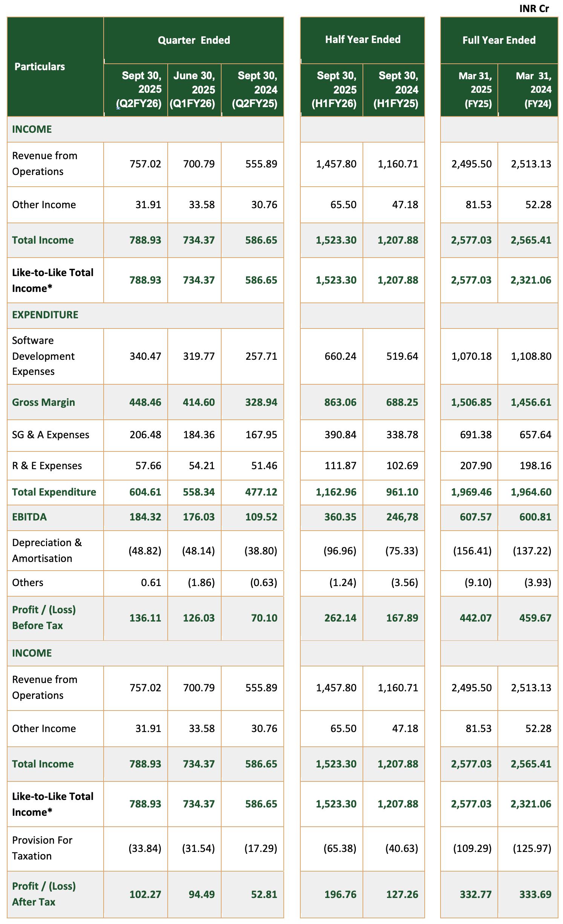Select the SG & A Expenses label
Screen dimensions: 563x924
[x=50, y=435]
